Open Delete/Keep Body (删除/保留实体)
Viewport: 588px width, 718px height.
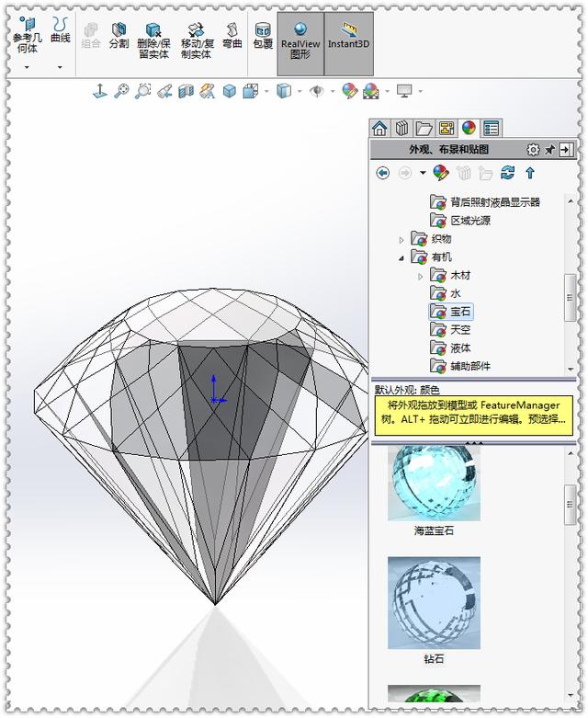coord(153,40)
